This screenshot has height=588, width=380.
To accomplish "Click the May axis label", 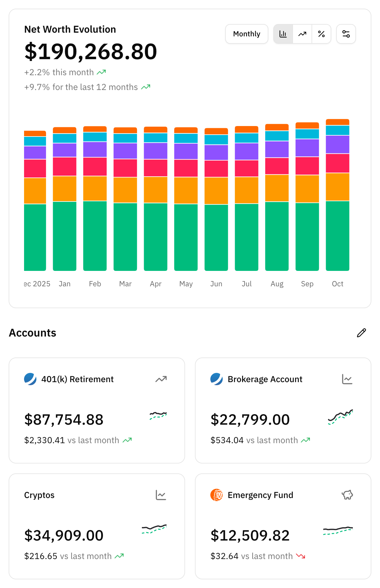I will click(x=186, y=284).
